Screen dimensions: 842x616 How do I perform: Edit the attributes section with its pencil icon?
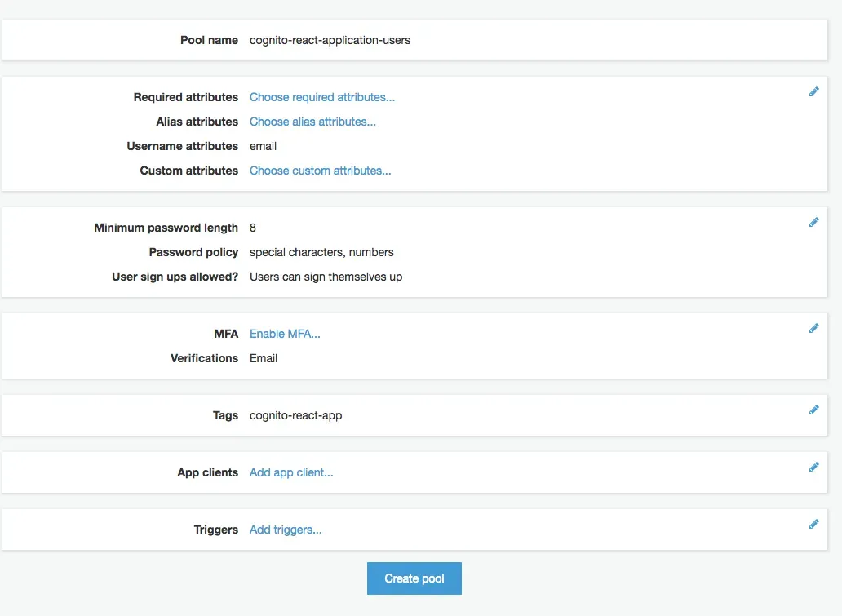pos(814,92)
